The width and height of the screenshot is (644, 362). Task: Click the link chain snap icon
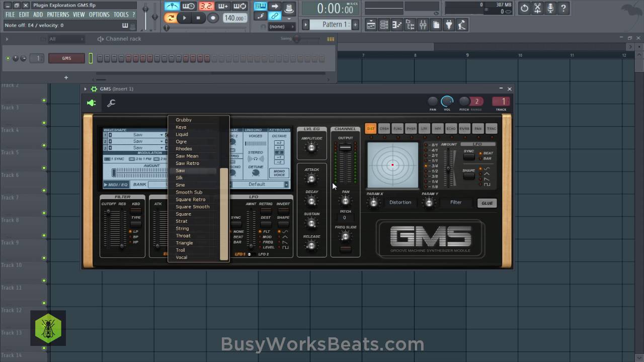(275, 16)
